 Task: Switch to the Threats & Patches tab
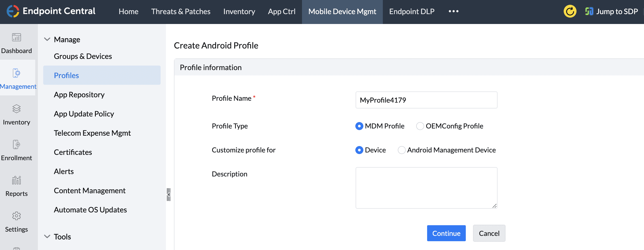point(181,11)
